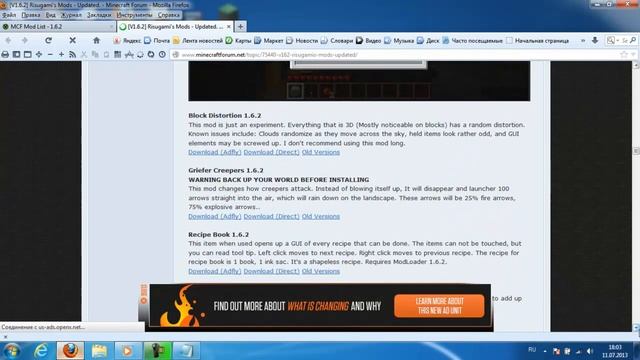The height and width of the screenshot is (360, 640).
Task: Open the Журнал menu
Action: coord(71,15)
